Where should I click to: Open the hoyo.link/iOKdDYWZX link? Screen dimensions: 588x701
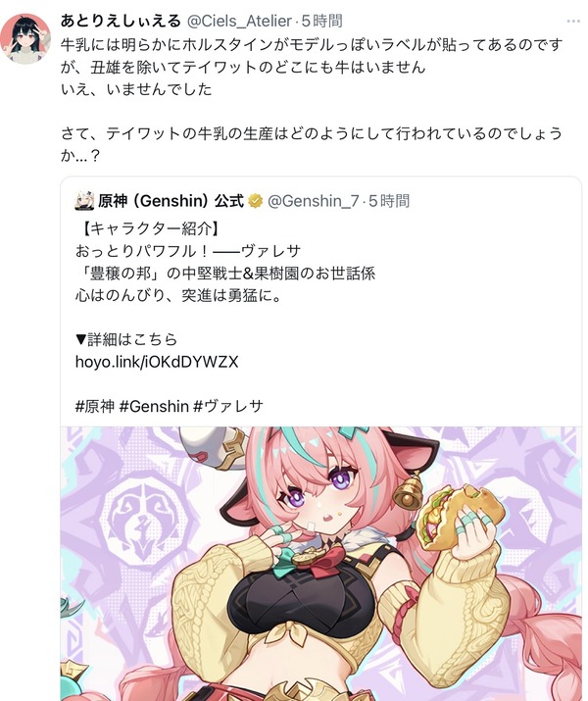157,361
